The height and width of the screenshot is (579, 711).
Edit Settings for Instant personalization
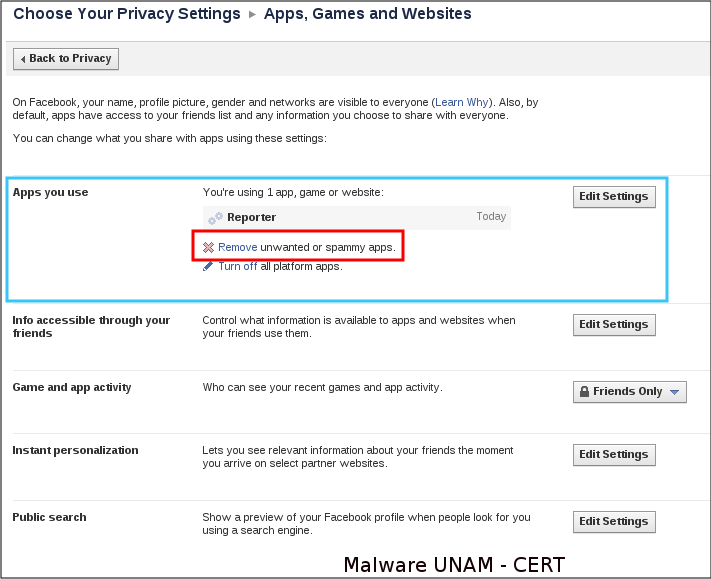(x=614, y=454)
